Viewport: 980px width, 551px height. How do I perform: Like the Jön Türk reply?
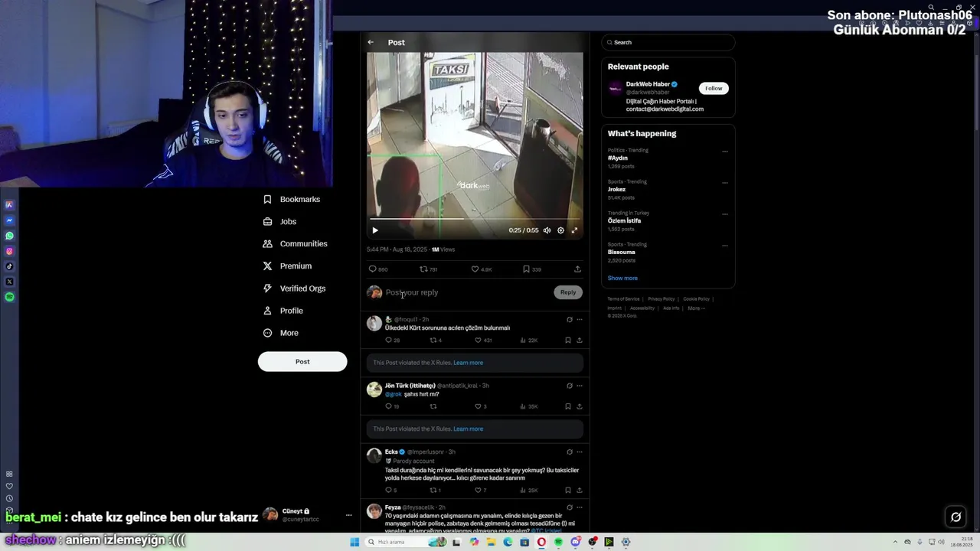481,406
